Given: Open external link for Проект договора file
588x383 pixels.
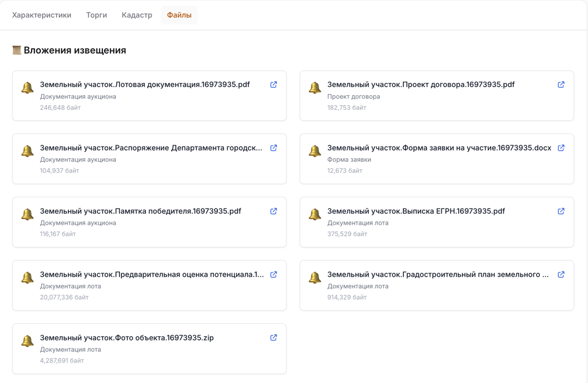Looking at the screenshot, I should 561,85.
